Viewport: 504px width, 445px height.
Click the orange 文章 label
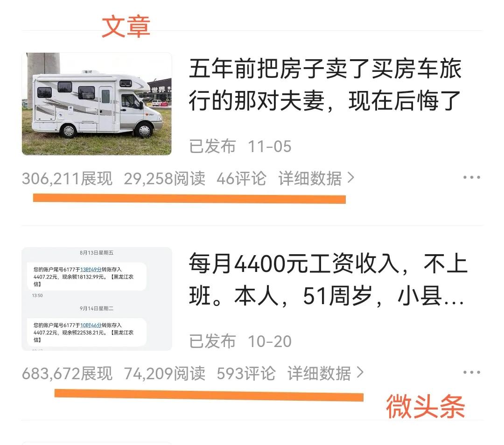[x=126, y=26]
